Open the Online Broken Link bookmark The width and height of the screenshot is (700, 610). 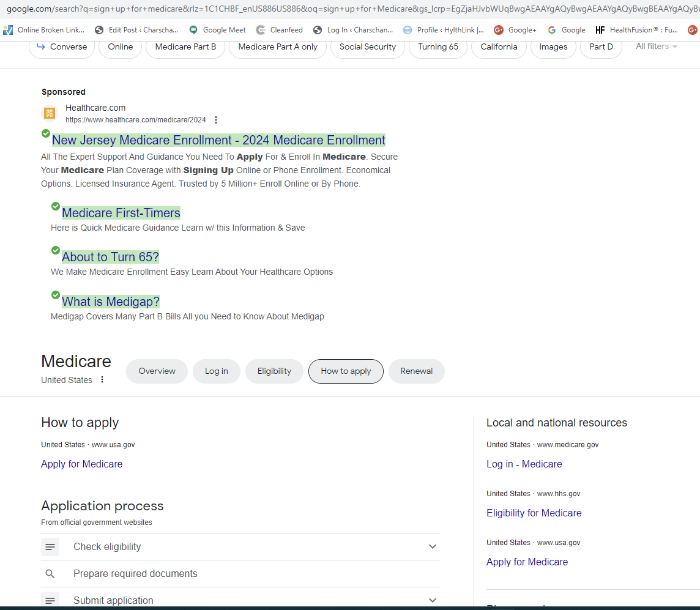pos(44,30)
